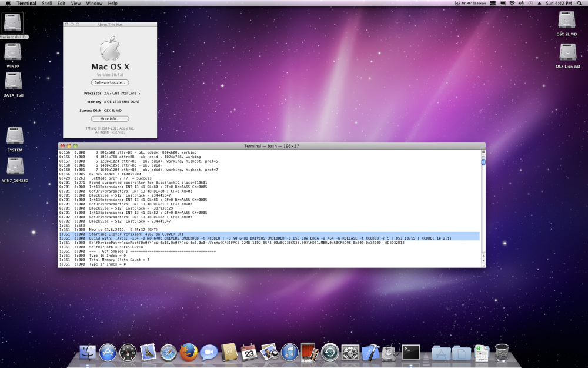Launch App Store from the Dock
This screenshot has height=368, width=588.
coord(108,353)
